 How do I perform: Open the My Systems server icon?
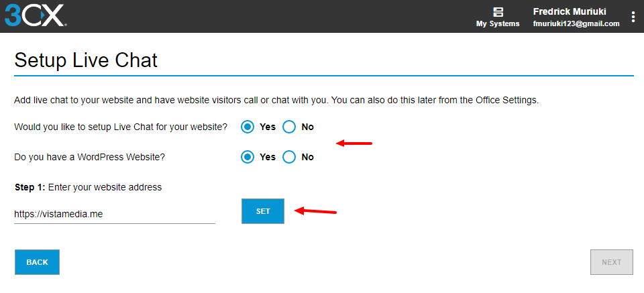[498, 11]
